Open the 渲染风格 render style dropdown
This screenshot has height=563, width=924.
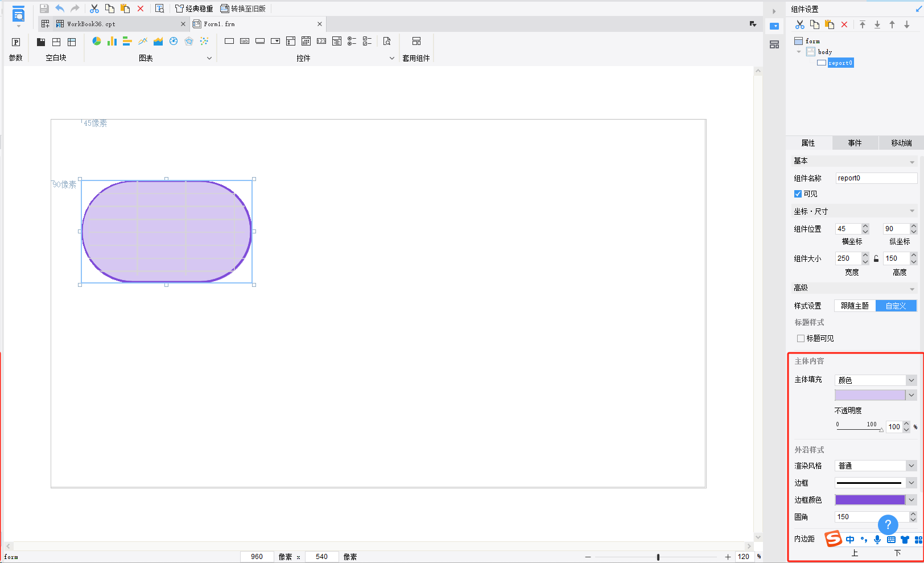tap(875, 466)
